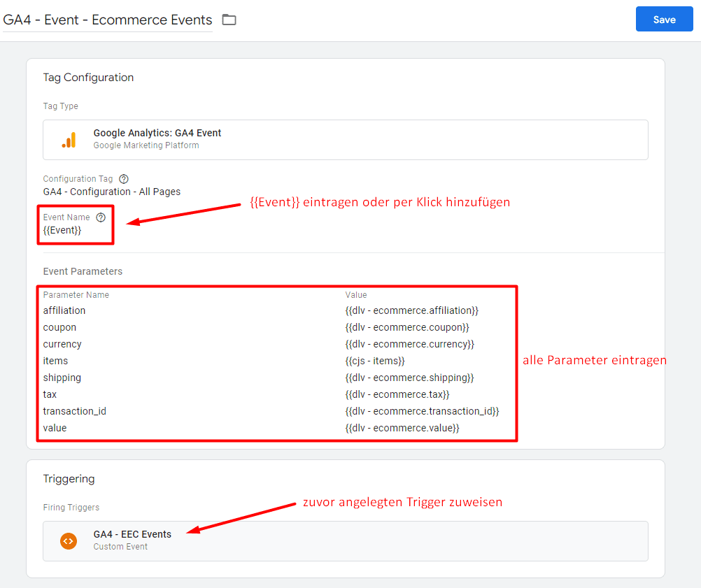The width and height of the screenshot is (701, 588).
Task: Click the Triggering section heading
Action: click(x=69, y=478)
